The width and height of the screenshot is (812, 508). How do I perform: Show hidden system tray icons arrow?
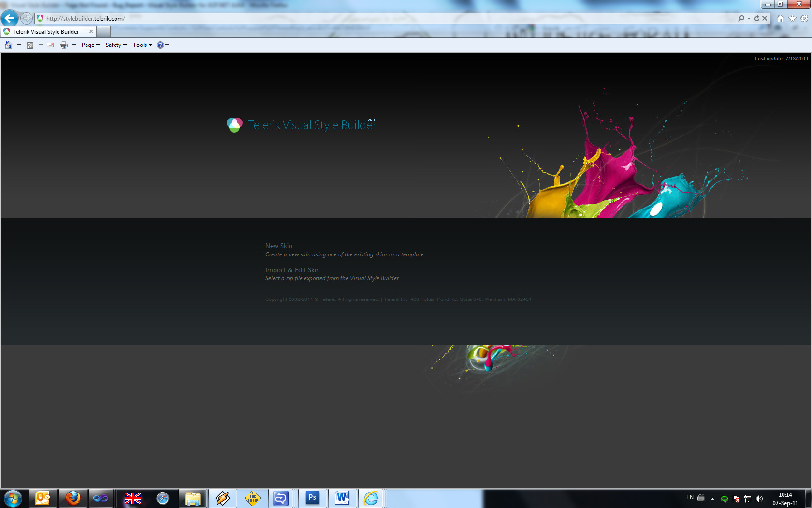[712, 499]
